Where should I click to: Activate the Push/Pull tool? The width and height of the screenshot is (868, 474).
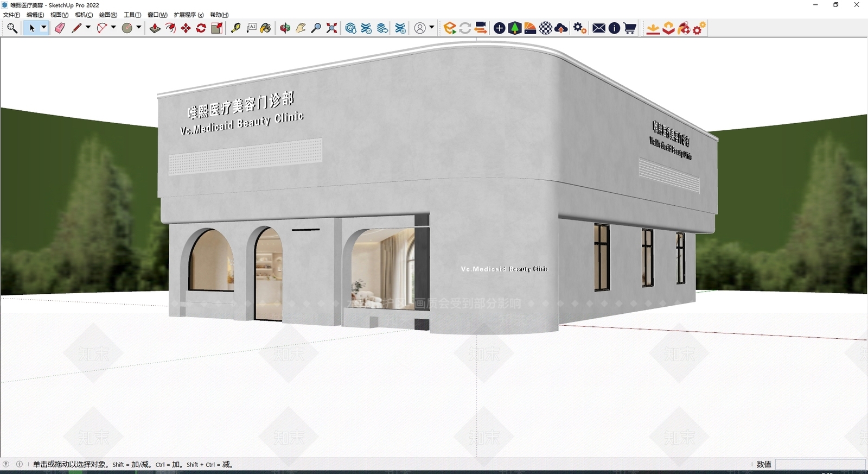pos(155,28)
